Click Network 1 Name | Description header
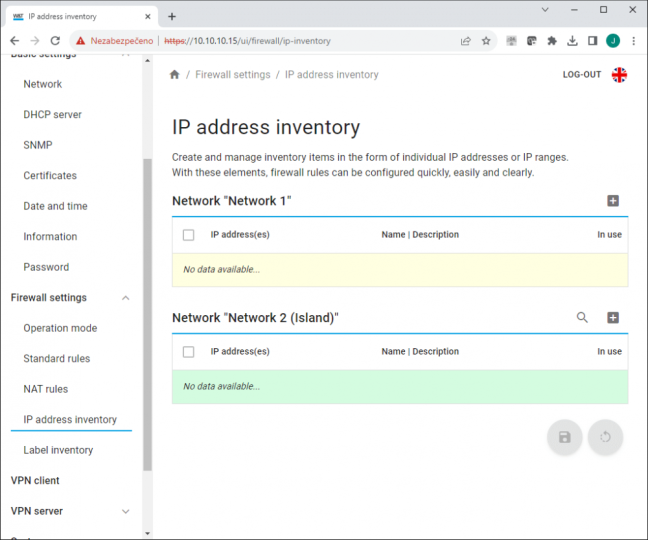Viewport: 648px width, 540px height. (420, 235)
